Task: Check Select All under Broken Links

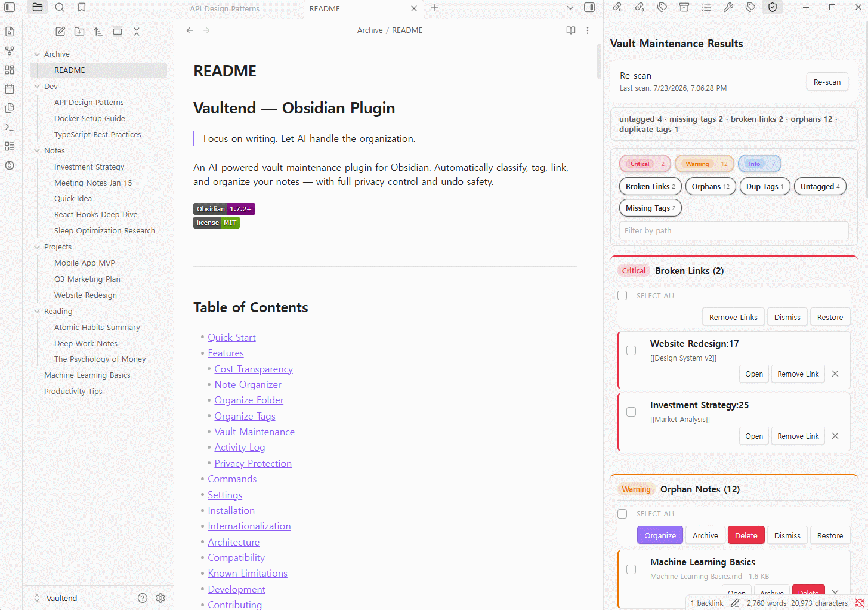Action: [622, 295]
